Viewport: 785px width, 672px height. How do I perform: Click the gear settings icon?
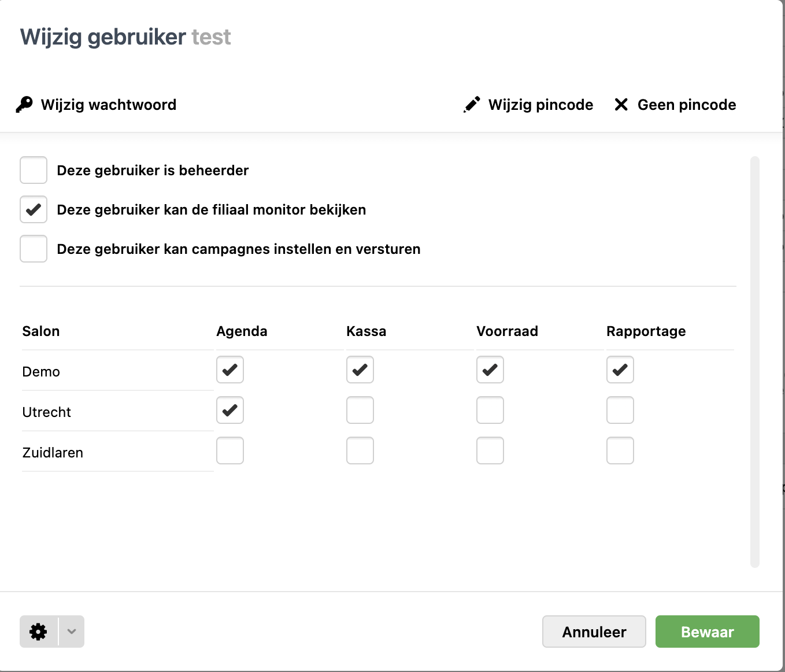pyautogui.click(x=38, y=632)
